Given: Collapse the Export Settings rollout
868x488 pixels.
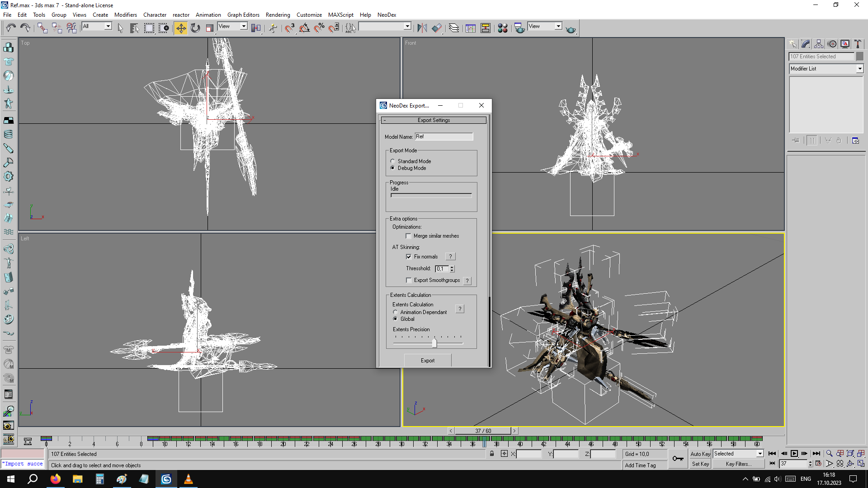Looking at the screenshot, I should [x=434, y=120].
